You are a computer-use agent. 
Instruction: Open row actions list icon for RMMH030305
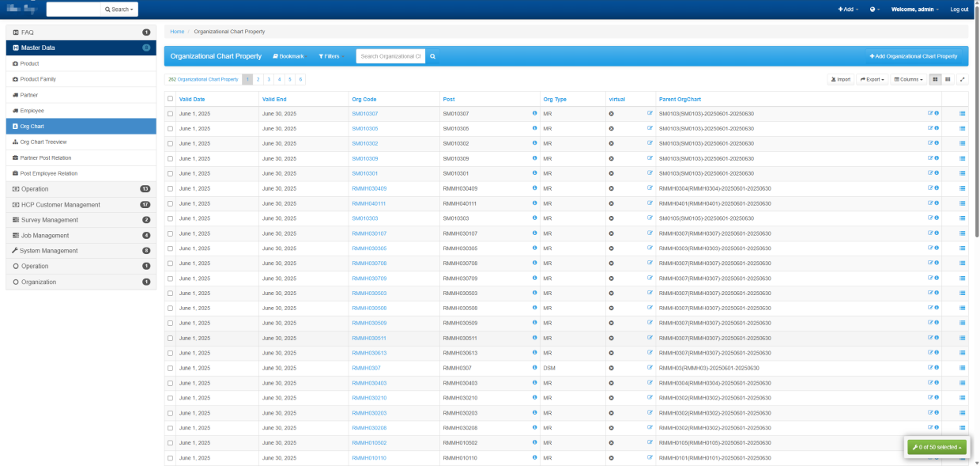[x=962, y=248]
